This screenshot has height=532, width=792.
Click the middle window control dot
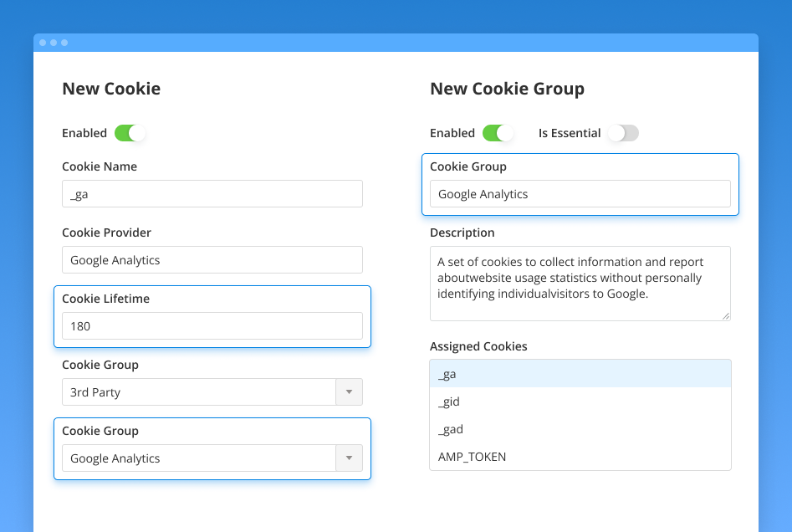pos(53,42)
